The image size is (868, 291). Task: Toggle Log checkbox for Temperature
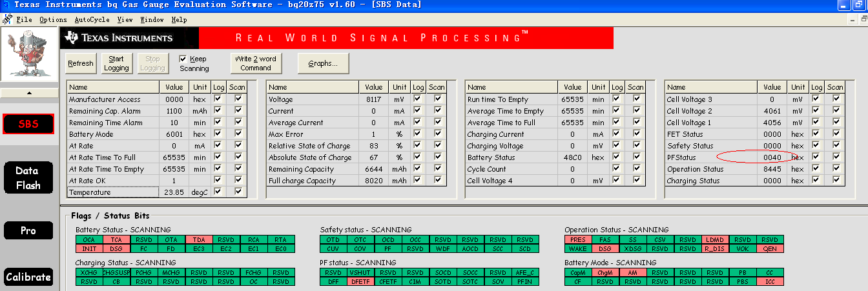(x=218, y=192)
